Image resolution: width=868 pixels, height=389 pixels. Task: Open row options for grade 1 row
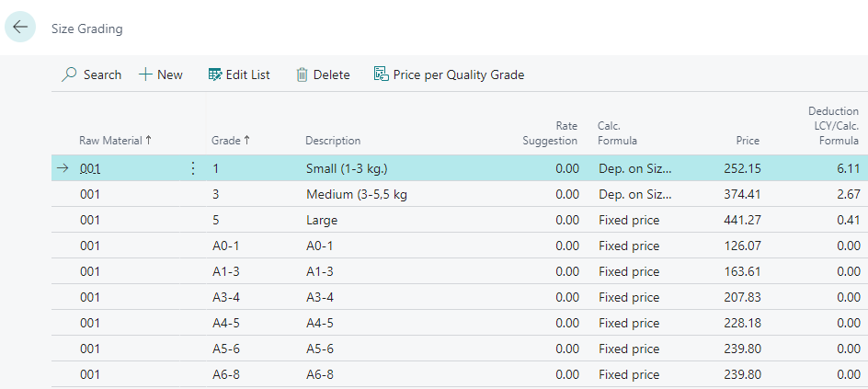coord(193,168)
